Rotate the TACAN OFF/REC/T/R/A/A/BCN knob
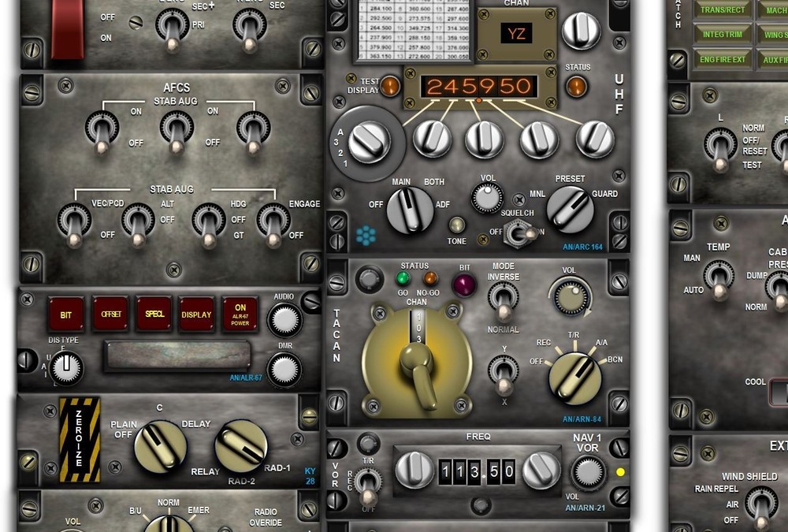788x532 pixels. [x=574, y=378]
